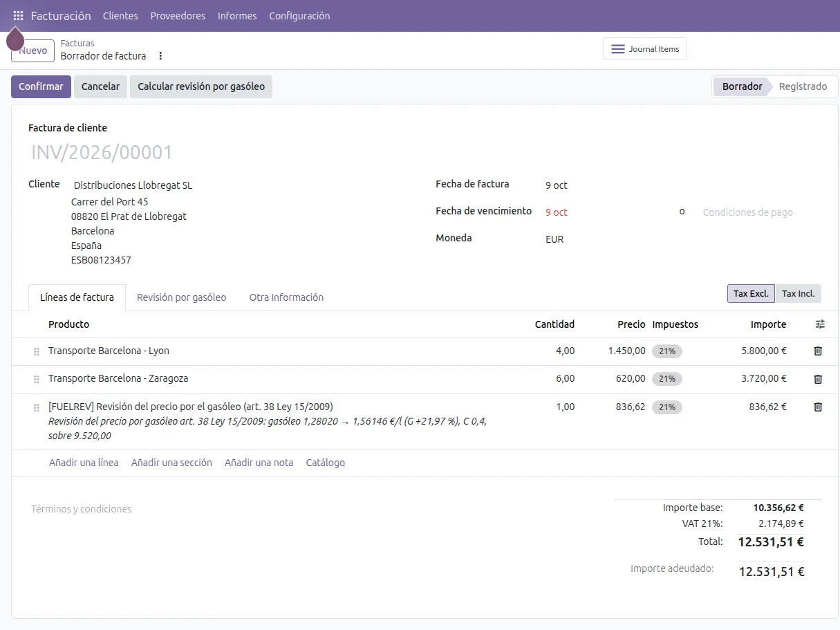The width and height of the screenshot is (840, 630).
Task: Click Añadir una sección
Action: [x=171, y=463]
